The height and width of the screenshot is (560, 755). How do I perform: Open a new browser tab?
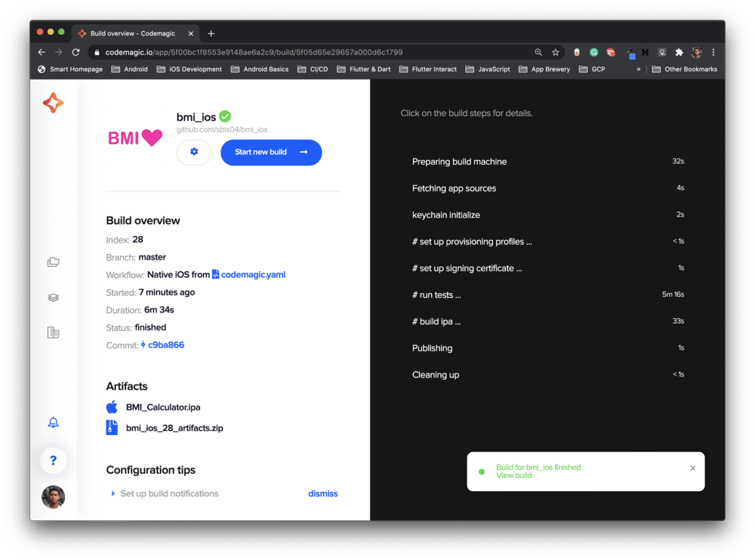(x=211, y=34)
